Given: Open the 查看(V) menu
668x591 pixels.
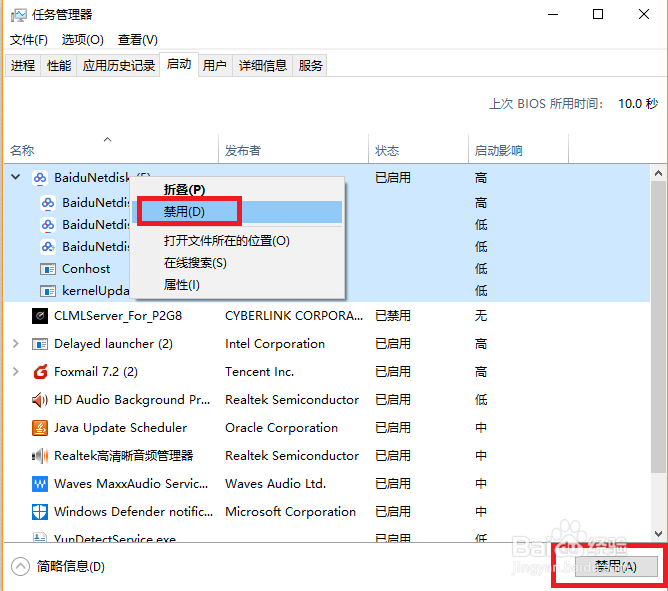Looking at the screenshot, I should 138,40.
